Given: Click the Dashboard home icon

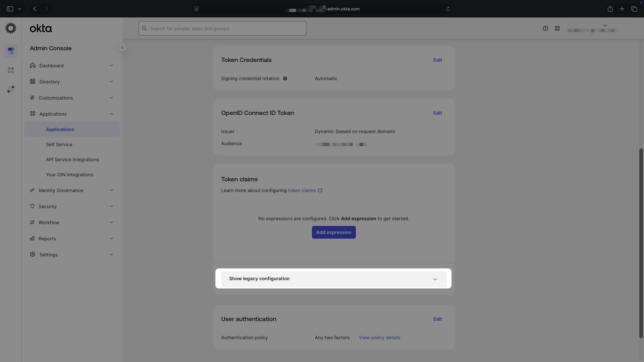Looking at the screenshot, I should pyautogui.click(x=33, y=65).
